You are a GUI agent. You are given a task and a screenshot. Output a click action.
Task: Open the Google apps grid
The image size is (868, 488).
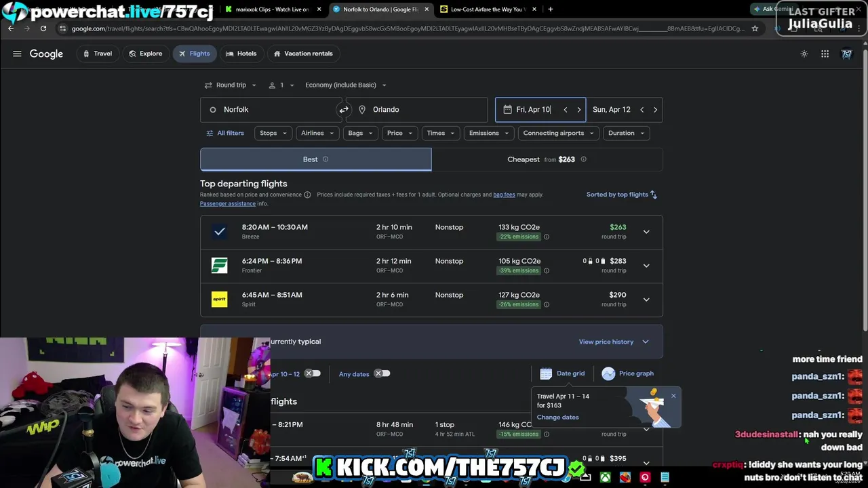pyautogui.click(x=825, y=54)
